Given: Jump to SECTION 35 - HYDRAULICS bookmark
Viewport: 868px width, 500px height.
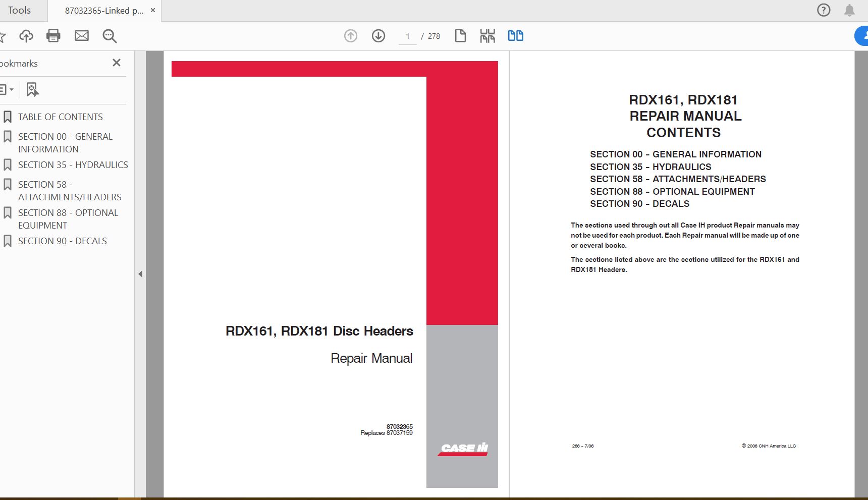Looking at the screenshot, I should coord(73,165).
